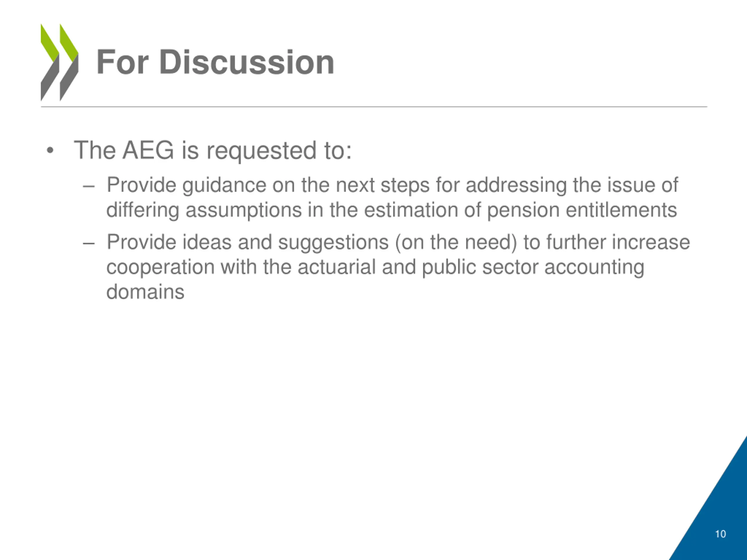
Task: Click the bullet dot before The AEG
Action: coord(50,150)
